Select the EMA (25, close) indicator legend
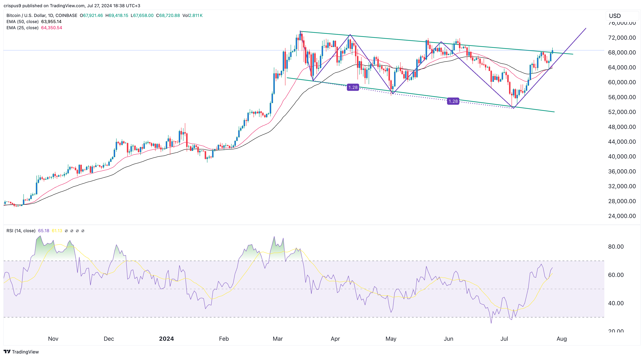The height and width of the screenshot is (358, 644). (23, 28)
